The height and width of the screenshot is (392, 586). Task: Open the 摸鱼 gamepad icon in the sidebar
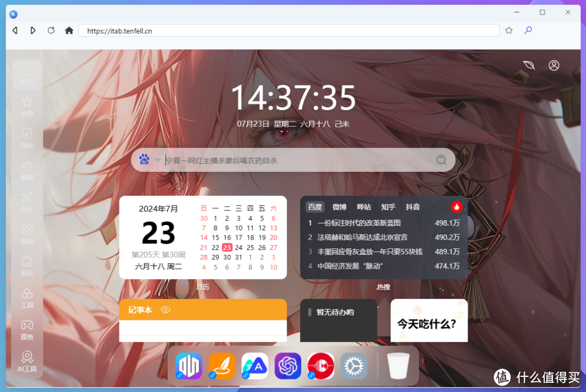27,329
